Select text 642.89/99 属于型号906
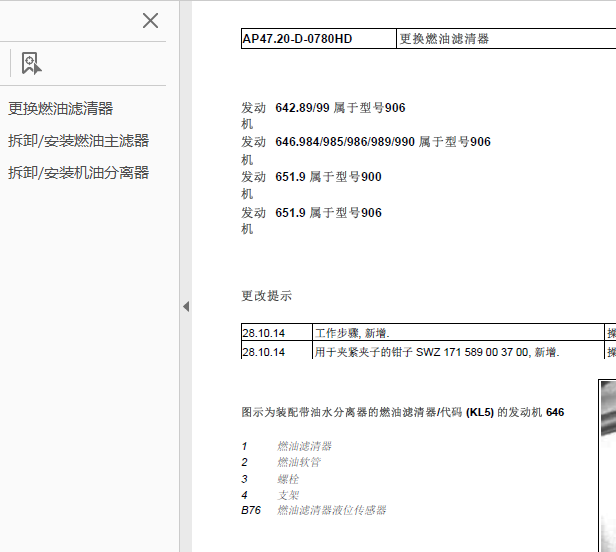The image size is (616, 552). pyautogui.click(x=340, y=108)
